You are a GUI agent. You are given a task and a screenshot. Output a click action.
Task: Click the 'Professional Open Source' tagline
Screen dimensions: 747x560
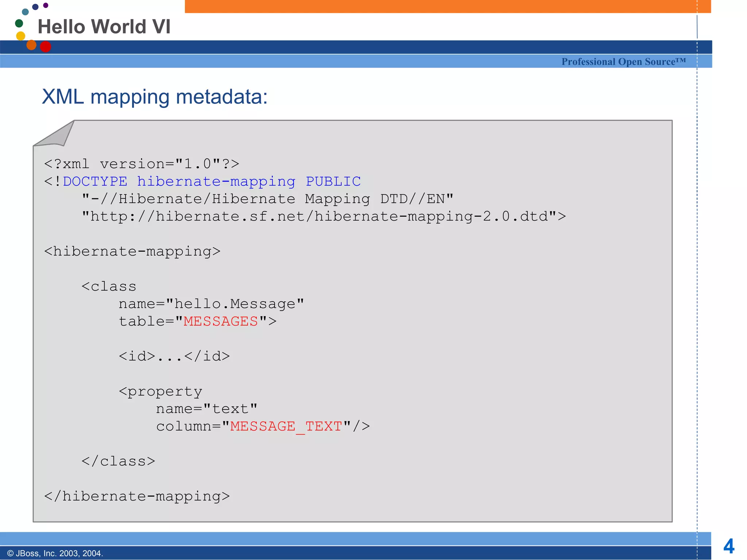[x=623, y=62]
